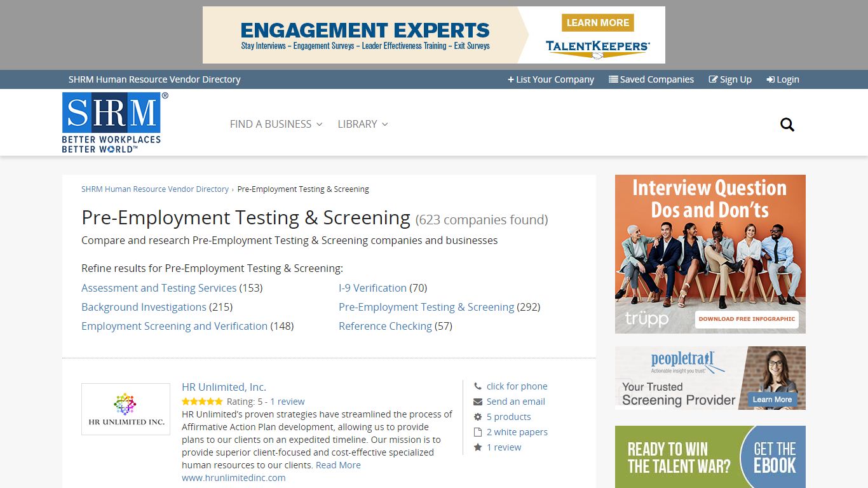Click the Engagement Experts banner text
This screenshot has height=488, width=868.
coord(365,30)
